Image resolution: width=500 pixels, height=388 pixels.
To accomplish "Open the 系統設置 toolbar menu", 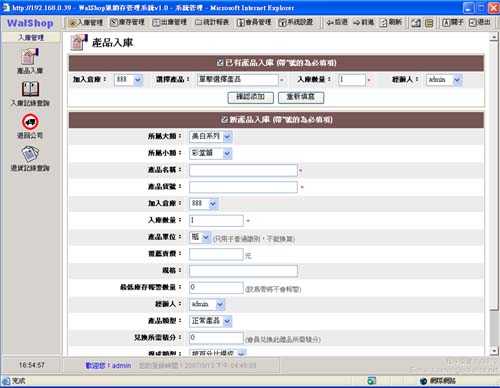I will 296,22.
